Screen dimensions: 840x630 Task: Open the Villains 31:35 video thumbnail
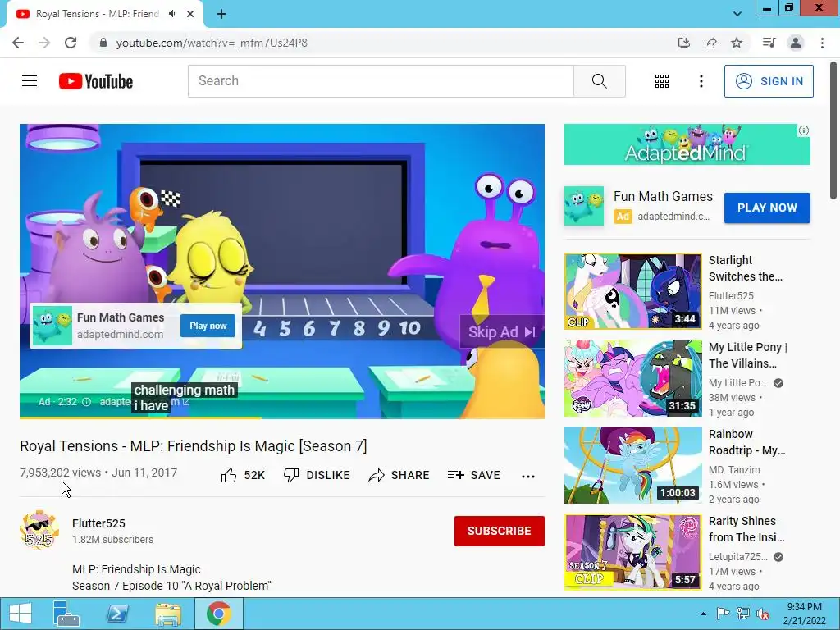point(632,378)
